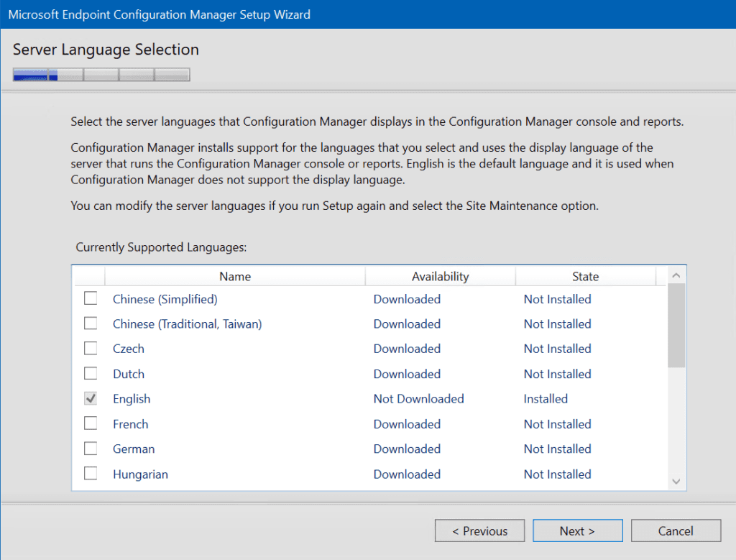Click the 'Not Downloaded' availability for English
736x560 pixels.
point(419,399)
